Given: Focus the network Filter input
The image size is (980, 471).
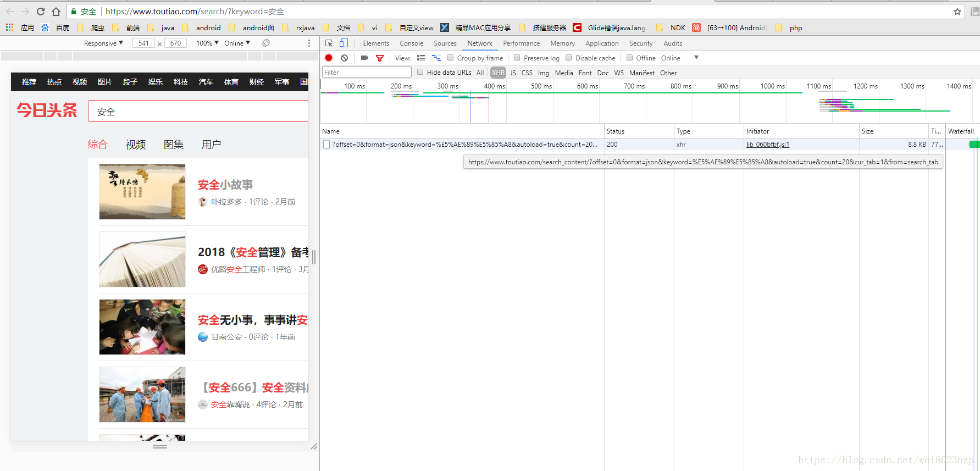Looking at the screenshot, I should point(367,73).
